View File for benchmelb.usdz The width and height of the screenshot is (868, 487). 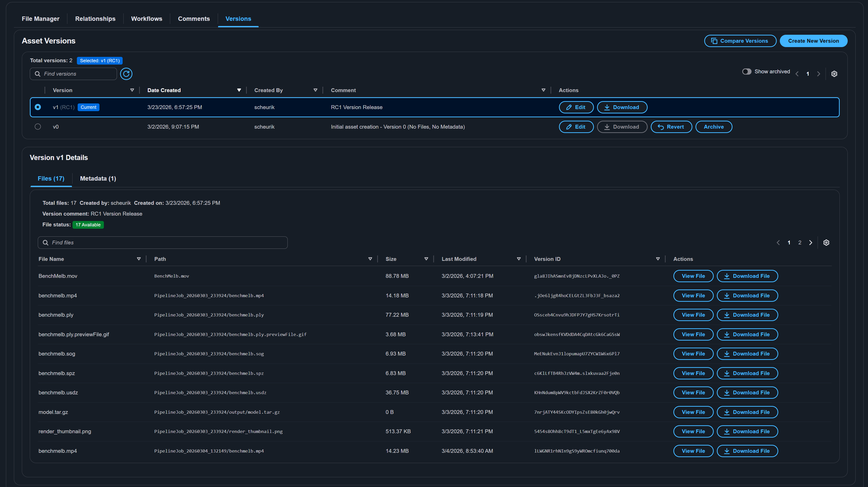[x=693, y=392]
